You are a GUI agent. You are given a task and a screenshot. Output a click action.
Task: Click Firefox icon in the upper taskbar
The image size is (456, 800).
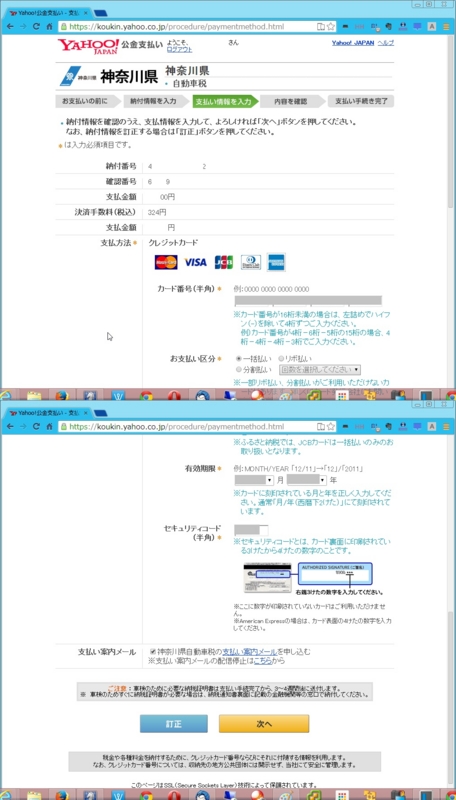coord(61,395)
